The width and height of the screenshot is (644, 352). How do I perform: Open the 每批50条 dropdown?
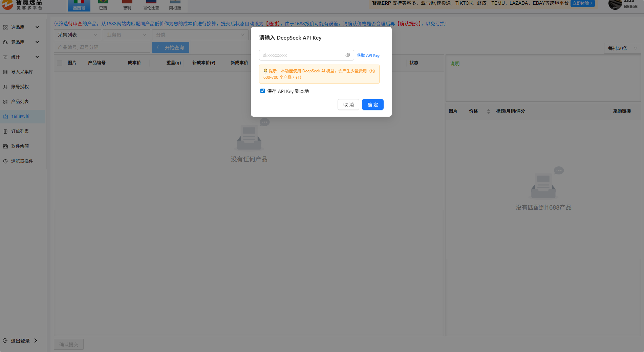622,48
